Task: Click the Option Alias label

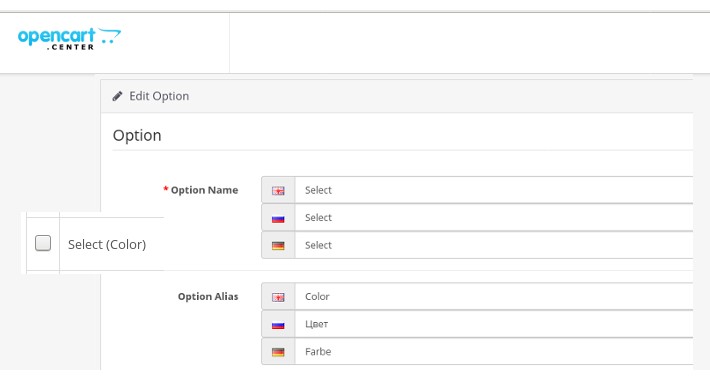Action: pyautogui.click(x=208, y=297)
